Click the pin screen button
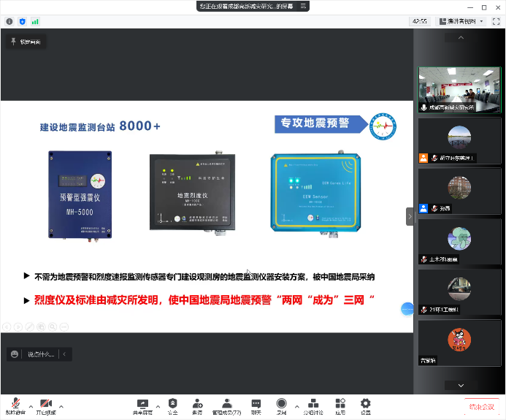The width and height of the screenshot is (506, 420). pyautogui.click(x=26, y=42)
